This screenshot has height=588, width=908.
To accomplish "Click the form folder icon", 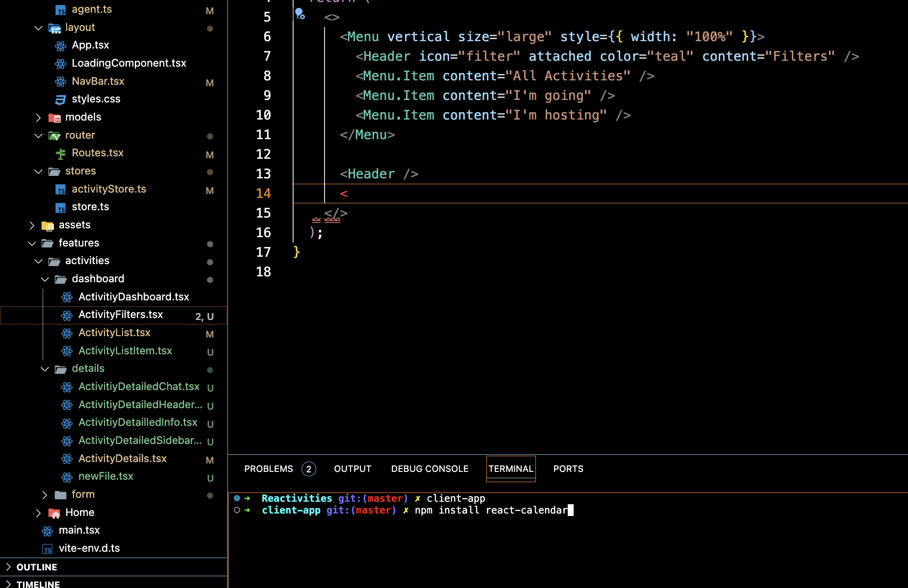I will coord(61,495).
